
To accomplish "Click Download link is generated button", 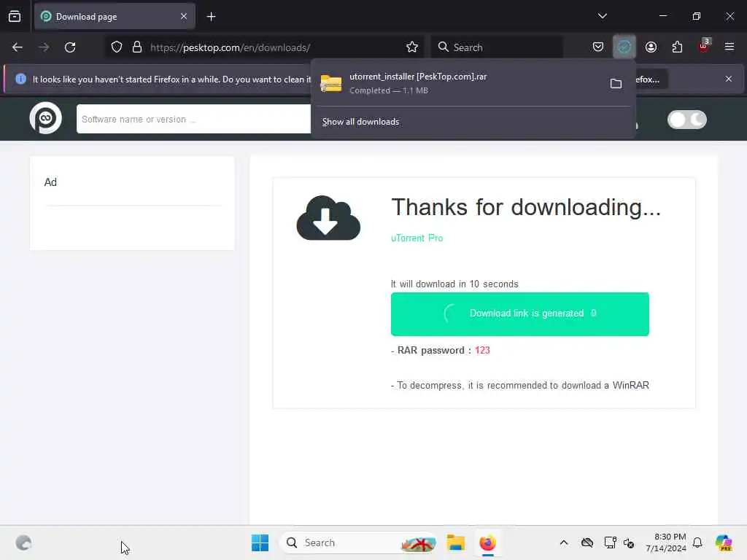I will click(519, 314).
